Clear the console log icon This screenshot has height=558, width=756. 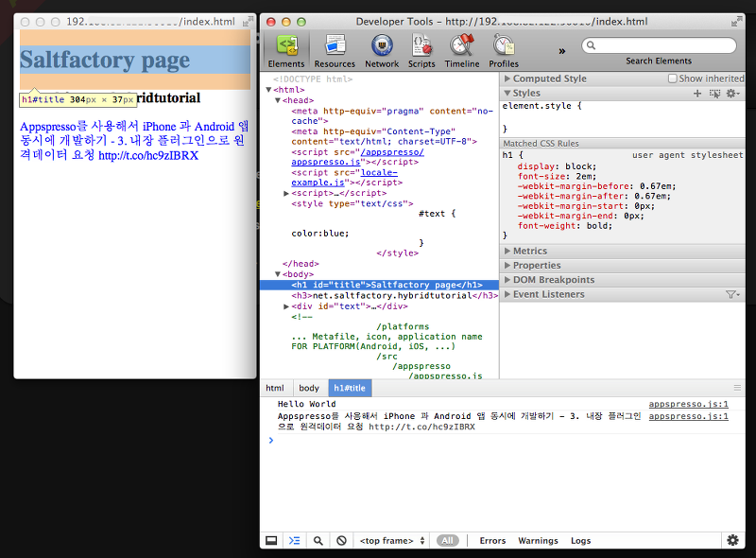pos(341,541)
